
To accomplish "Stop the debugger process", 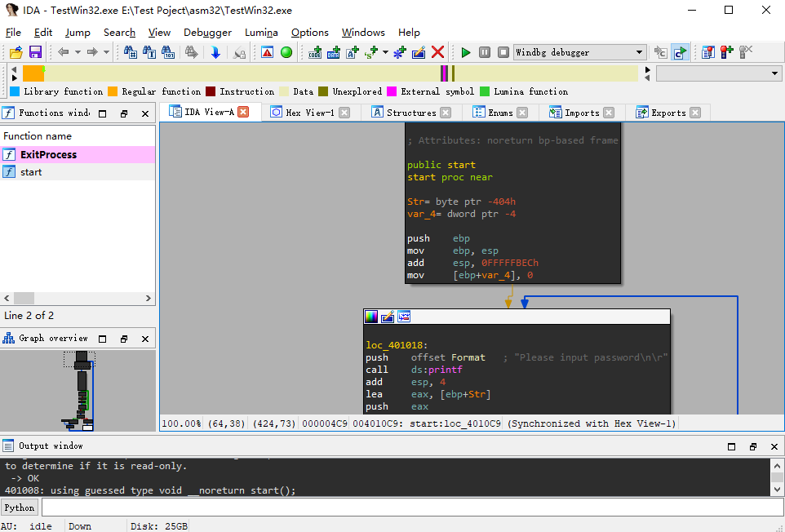I will [x=503, y=52].
